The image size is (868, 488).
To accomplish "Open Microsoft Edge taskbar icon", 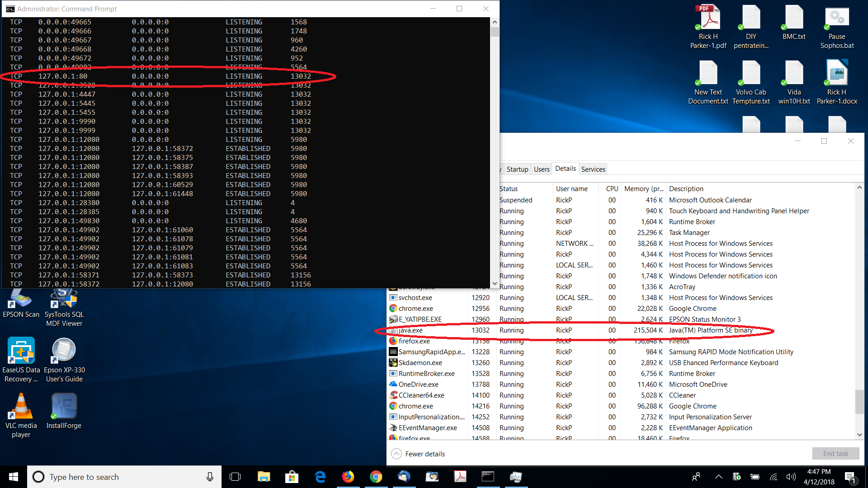I will click(x=320, y=477).
